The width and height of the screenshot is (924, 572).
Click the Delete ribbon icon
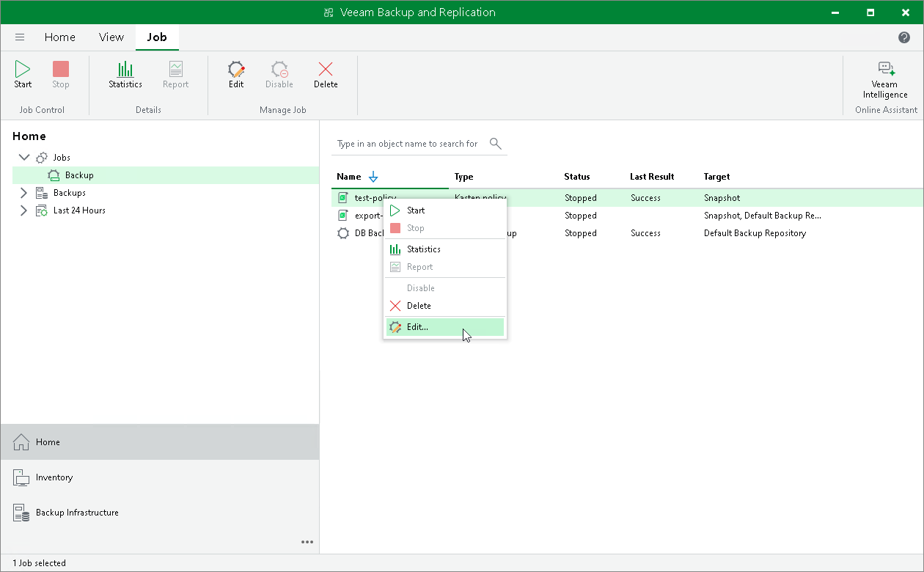[x=326, y=70]
